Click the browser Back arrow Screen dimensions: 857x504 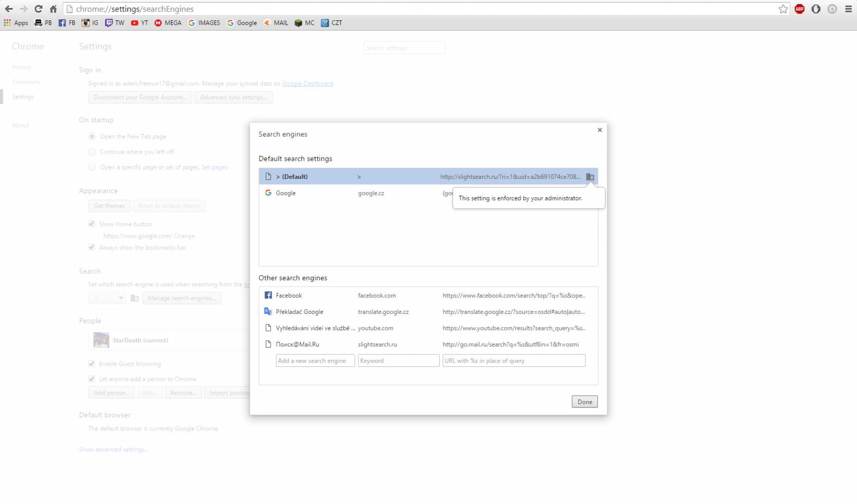point(9,9)
